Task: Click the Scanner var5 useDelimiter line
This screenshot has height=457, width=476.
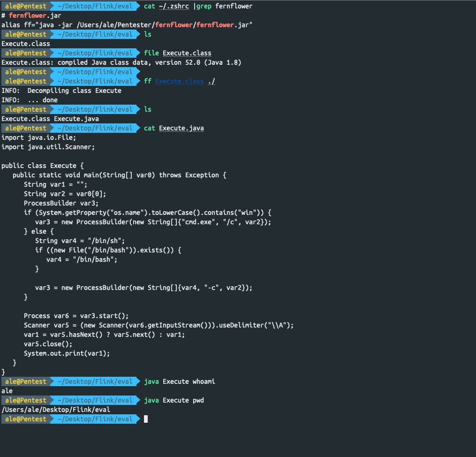Action: (x=159, y=326)
